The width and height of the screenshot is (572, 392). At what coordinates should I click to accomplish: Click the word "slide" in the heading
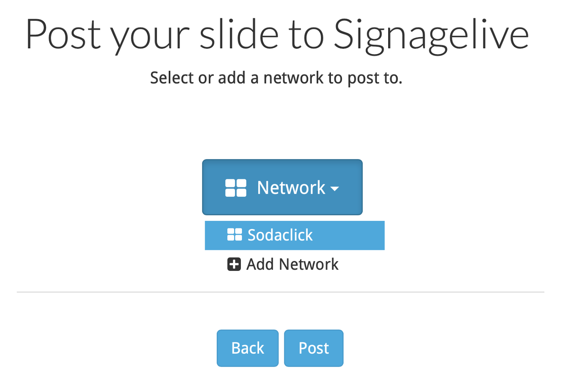239,35
